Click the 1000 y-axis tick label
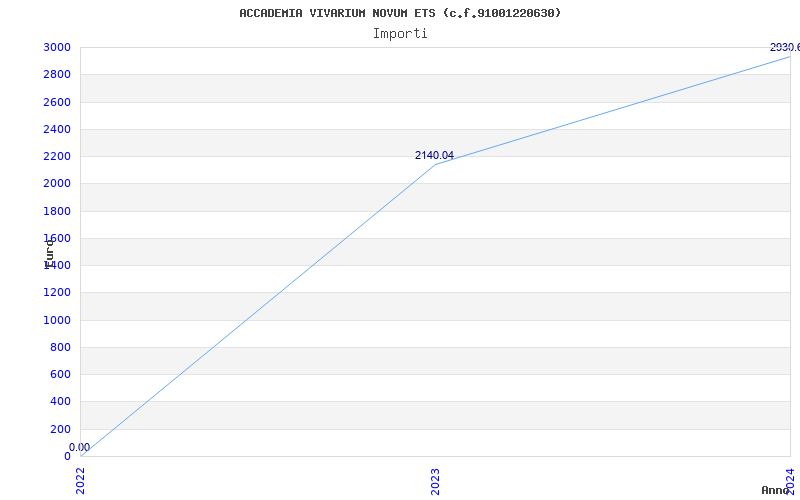 (57, 320)
